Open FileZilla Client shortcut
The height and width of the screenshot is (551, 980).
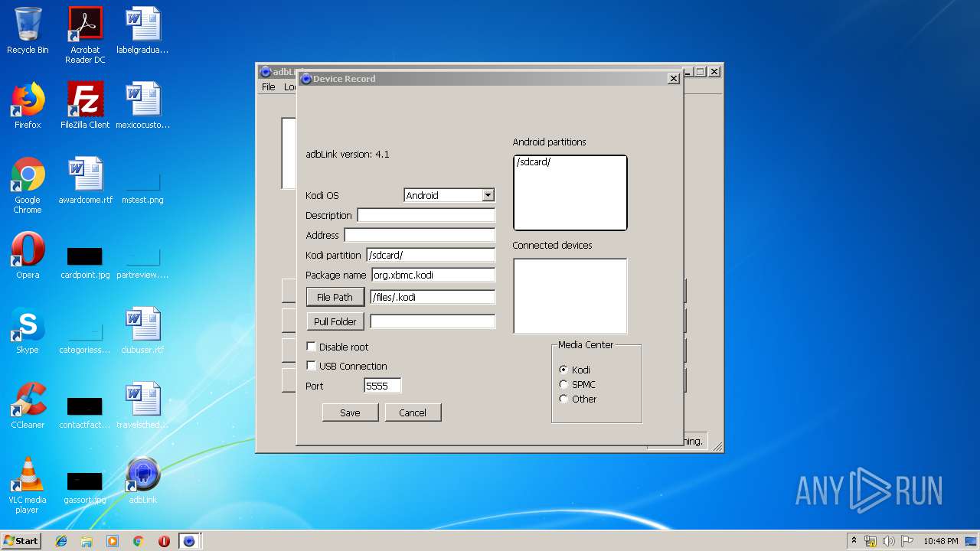tap(85, 106)
